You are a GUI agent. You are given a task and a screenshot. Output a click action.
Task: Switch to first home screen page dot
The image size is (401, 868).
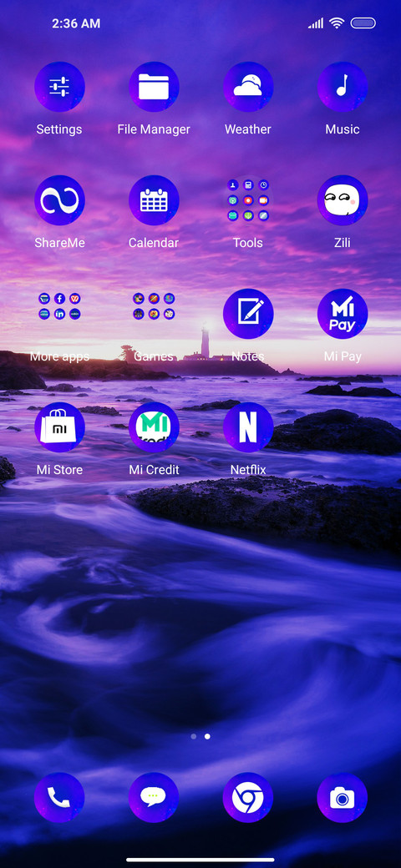pos(193,736)
